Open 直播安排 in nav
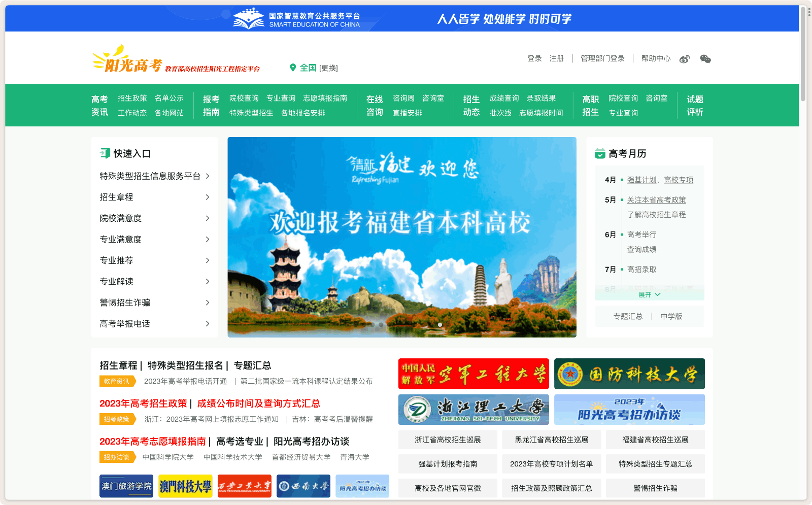 (x=408, y=113)
